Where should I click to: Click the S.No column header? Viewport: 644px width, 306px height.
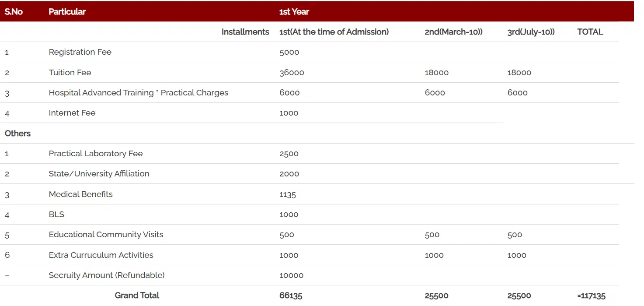click(14, 12)
